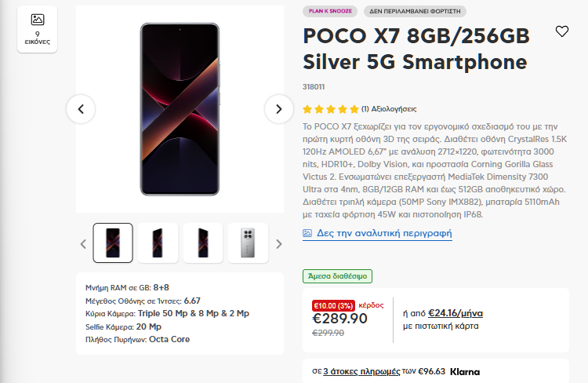Screen dimensions: 588x383
Task: Open the (1) Αξιολογήσεις reviews link
Action: click(389, 109)
